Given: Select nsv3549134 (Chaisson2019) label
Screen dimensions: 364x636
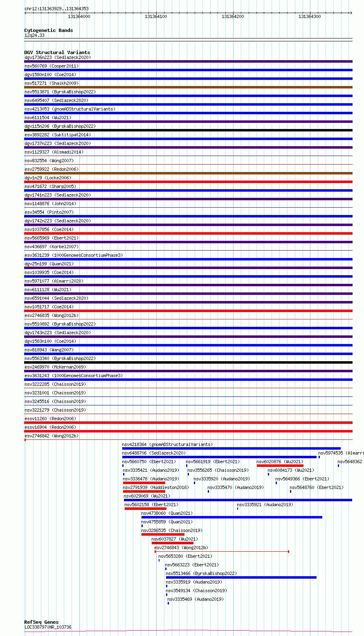Looking at the screenshot, I should coord(196,591).
